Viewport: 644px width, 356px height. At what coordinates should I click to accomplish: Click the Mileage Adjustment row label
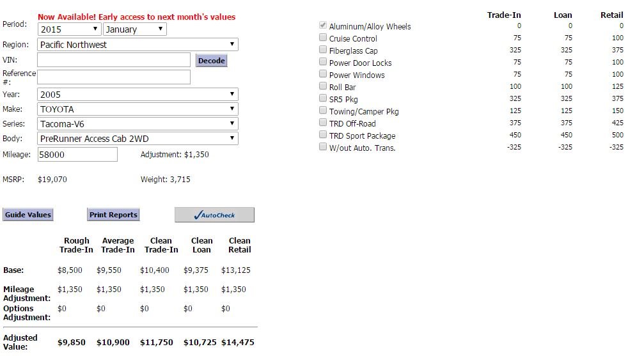[27, 293]
